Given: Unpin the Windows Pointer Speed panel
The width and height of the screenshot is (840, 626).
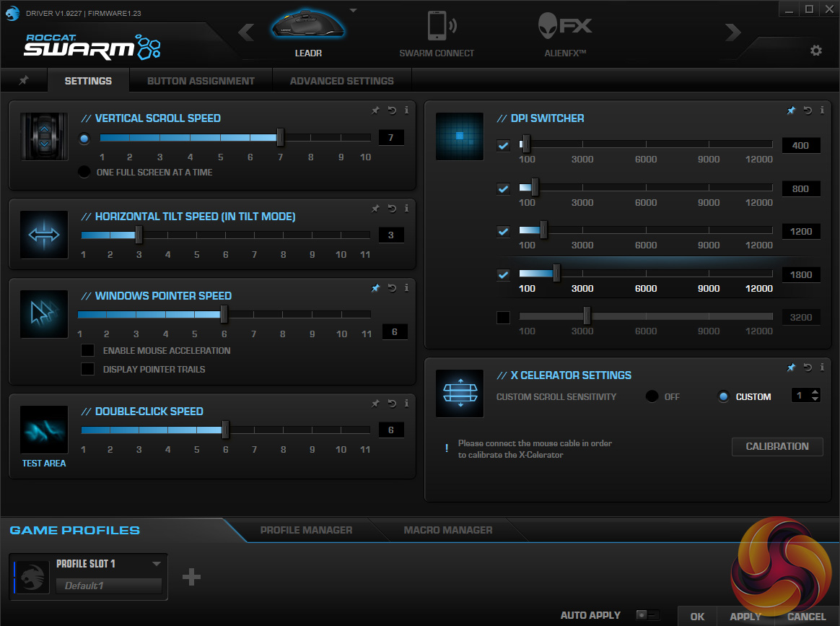Looking at the screenshot, I should click(375, 288).
